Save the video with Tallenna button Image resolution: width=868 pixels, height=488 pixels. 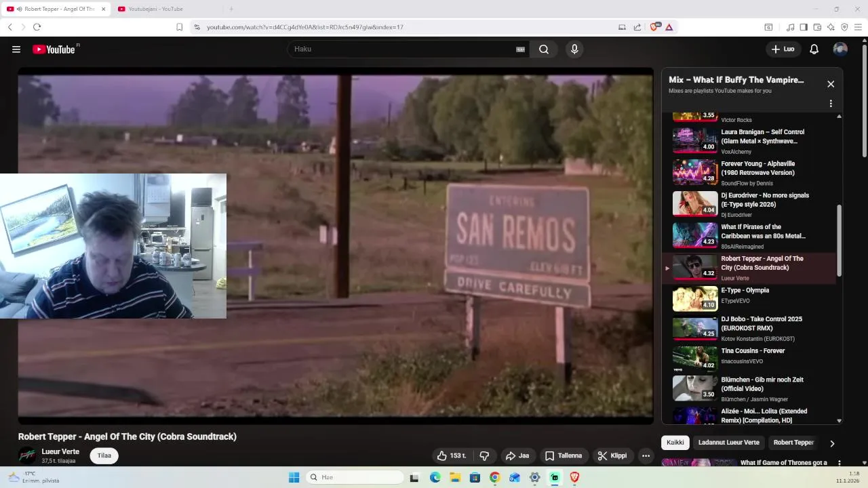coord(564,455)
